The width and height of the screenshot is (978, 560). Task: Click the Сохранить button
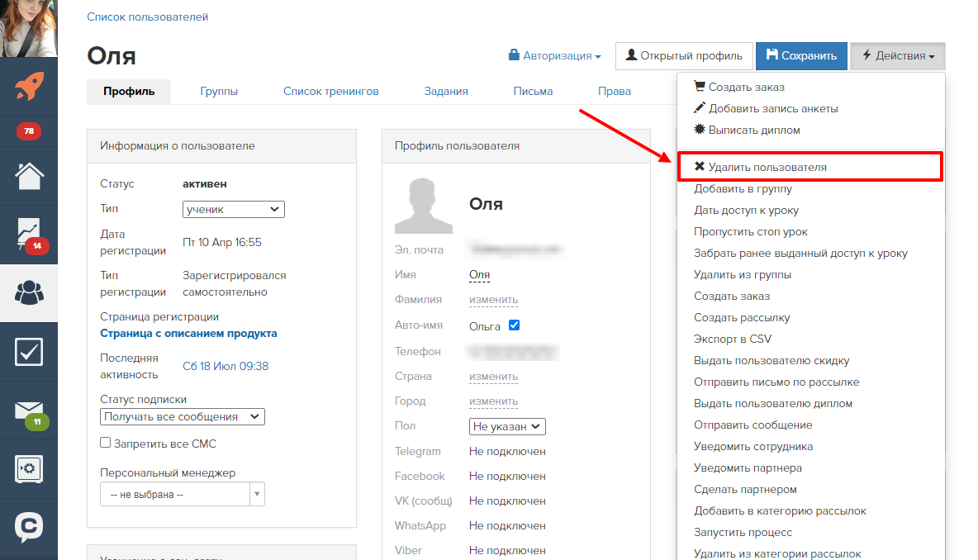pyautogui.click(x=801, y=56)
